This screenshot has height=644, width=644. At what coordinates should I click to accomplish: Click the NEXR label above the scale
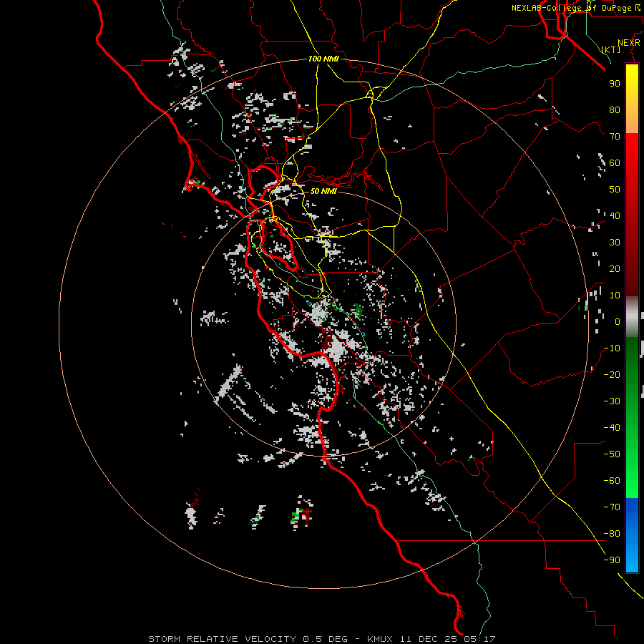tap(628, 43)
